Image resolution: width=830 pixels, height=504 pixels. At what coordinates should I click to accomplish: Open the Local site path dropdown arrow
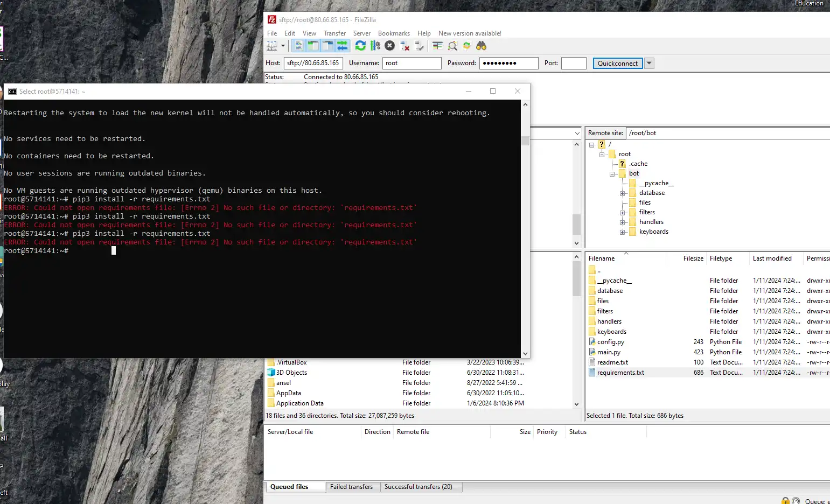[577, 133]
